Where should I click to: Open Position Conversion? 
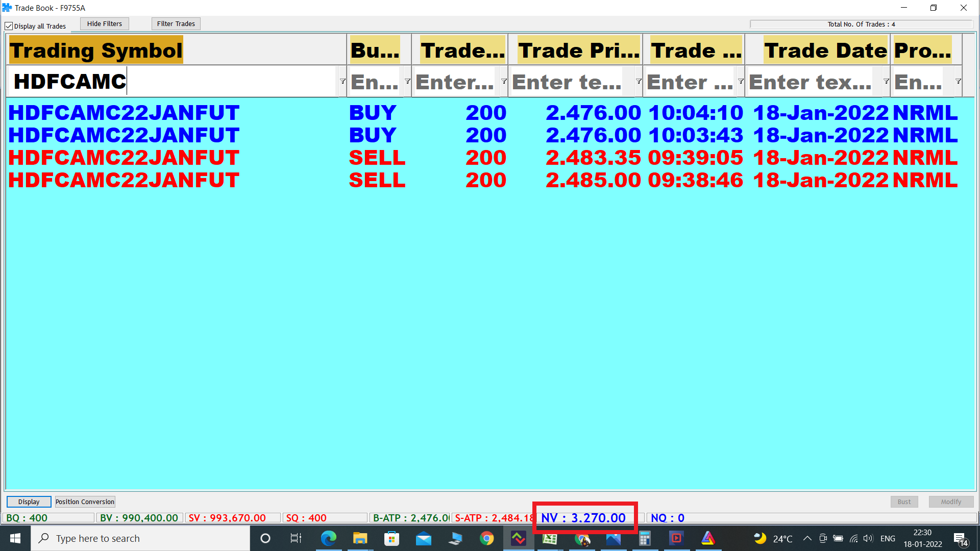tap(85, 502)
